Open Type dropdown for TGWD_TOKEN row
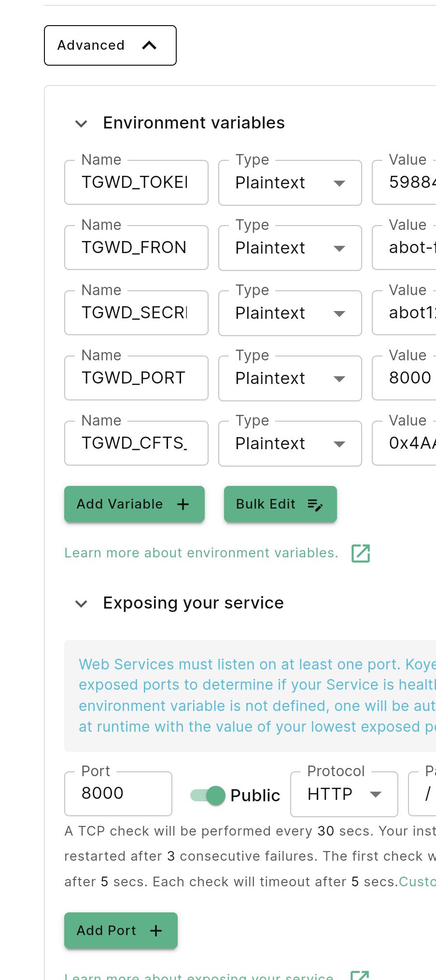Screen dimensions: 436x980 pyautogui.click(x=290, y=183)
